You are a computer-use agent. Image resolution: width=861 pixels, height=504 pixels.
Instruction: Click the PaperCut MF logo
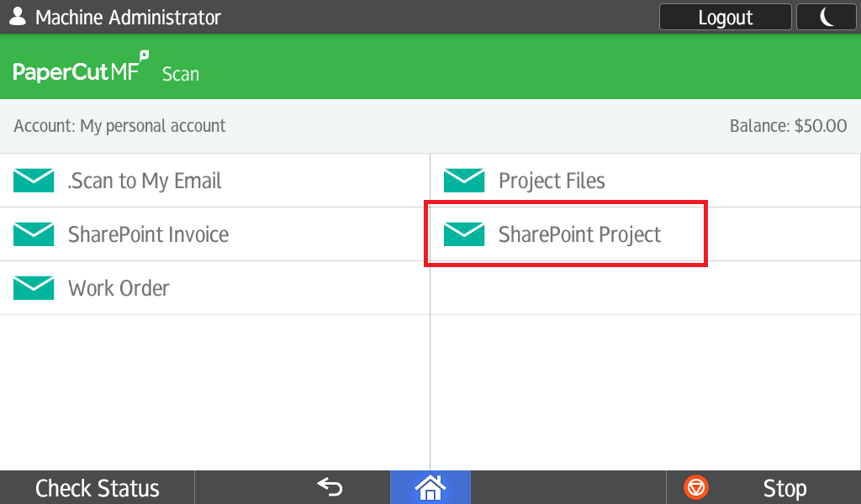coord(81,71)
